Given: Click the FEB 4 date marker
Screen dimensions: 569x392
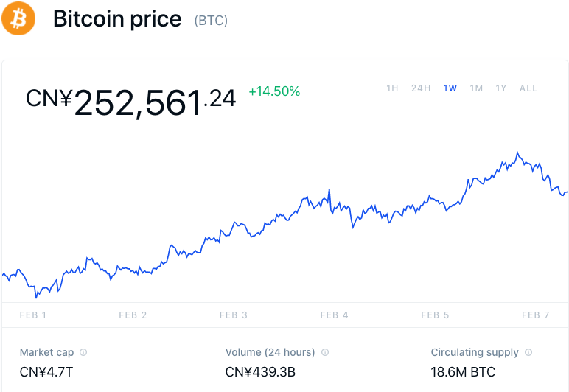Looking at the screenshot, I should (335, 315).
